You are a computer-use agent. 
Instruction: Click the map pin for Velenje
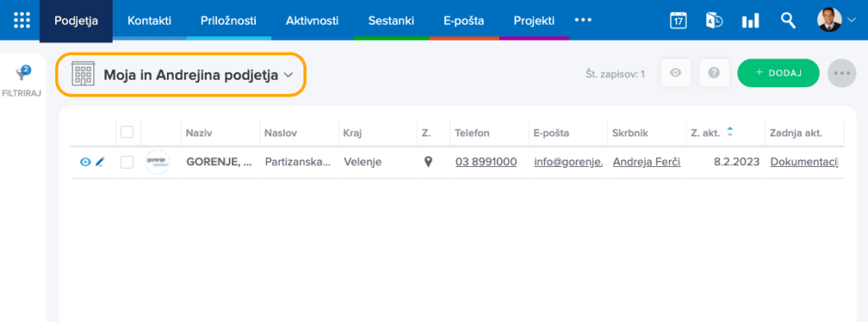(x=427, y=162)
